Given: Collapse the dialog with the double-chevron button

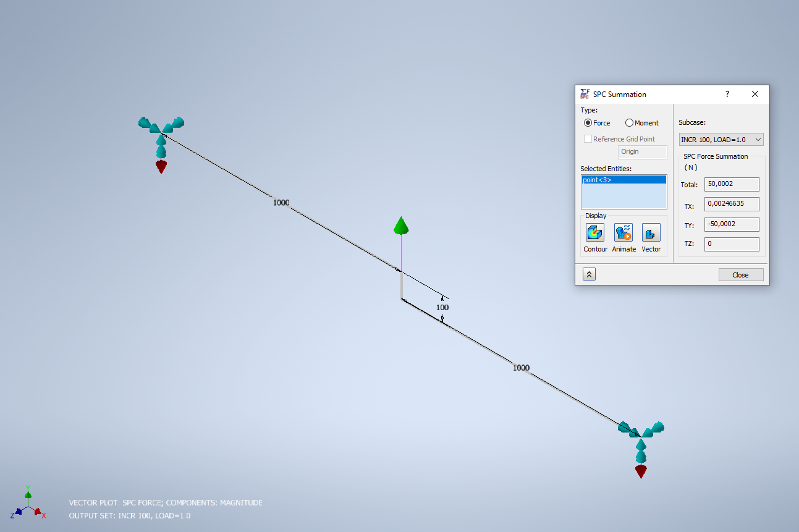Looking at the screenshot, I should click(x=588, y=273).
